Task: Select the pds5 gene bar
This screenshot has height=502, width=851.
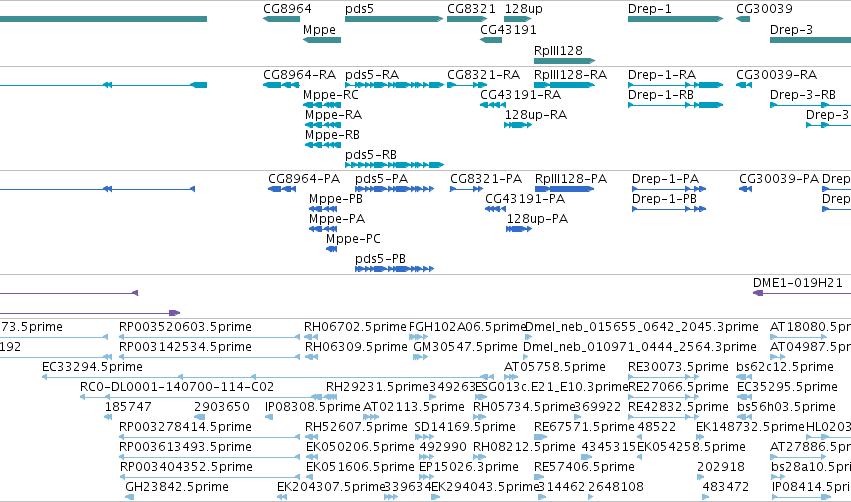Action: point(394,19)
